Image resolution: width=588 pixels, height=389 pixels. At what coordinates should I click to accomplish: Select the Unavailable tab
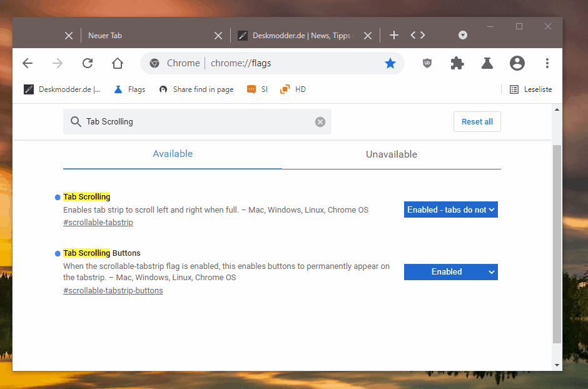point(391,154)
